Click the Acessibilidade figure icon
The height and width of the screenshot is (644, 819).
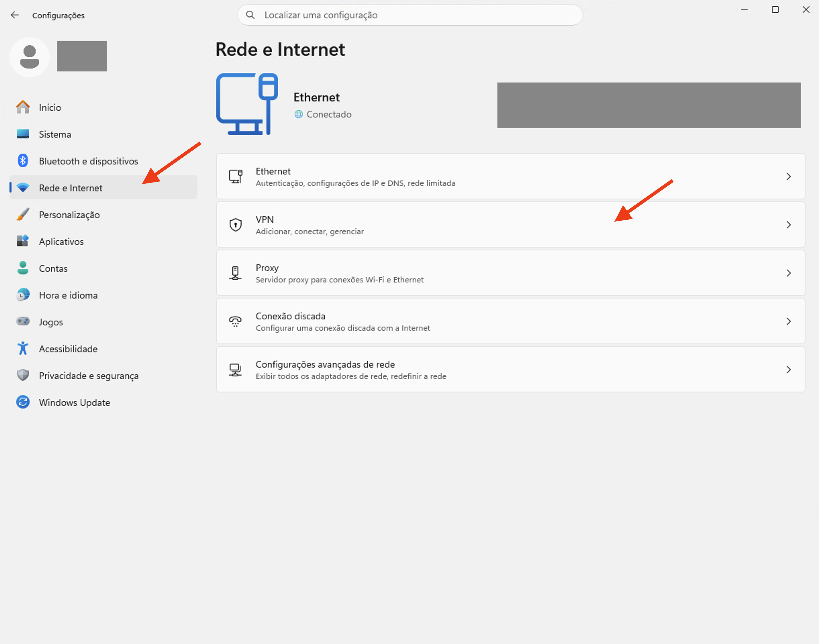point(23,348)
